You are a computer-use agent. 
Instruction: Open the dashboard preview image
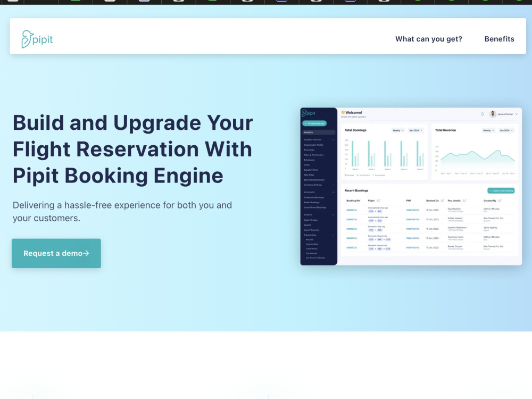tap(411, 186)
